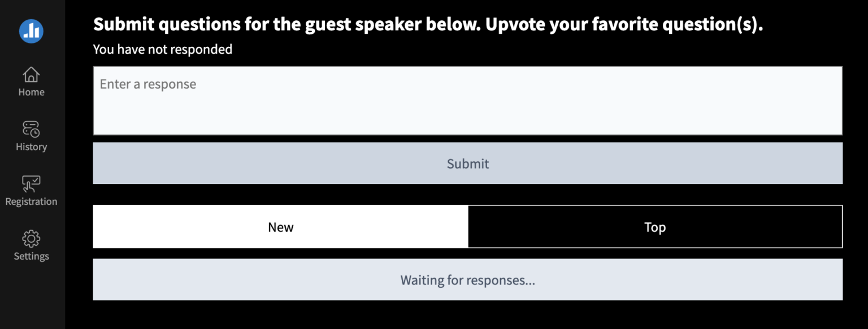Open the Settings gear icon
Image resolution: width=868 pixels, height=329 pixels.
(x=31, y=238)
